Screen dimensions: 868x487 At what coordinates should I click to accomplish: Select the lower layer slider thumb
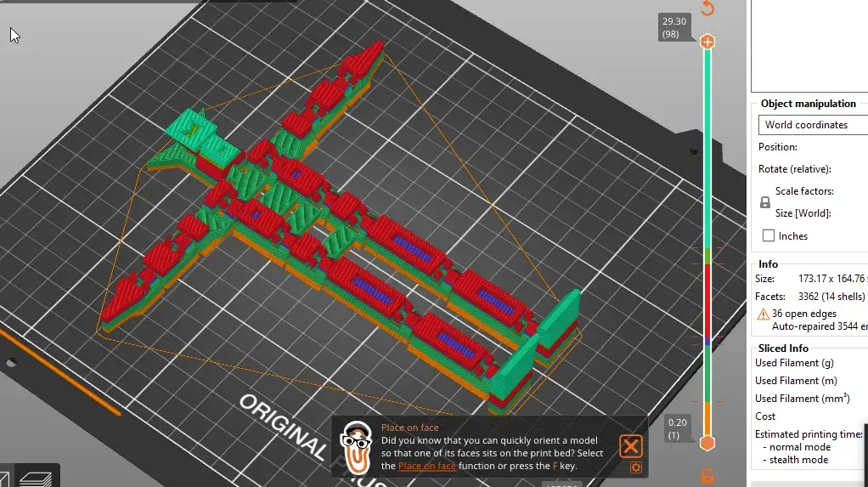707,443
